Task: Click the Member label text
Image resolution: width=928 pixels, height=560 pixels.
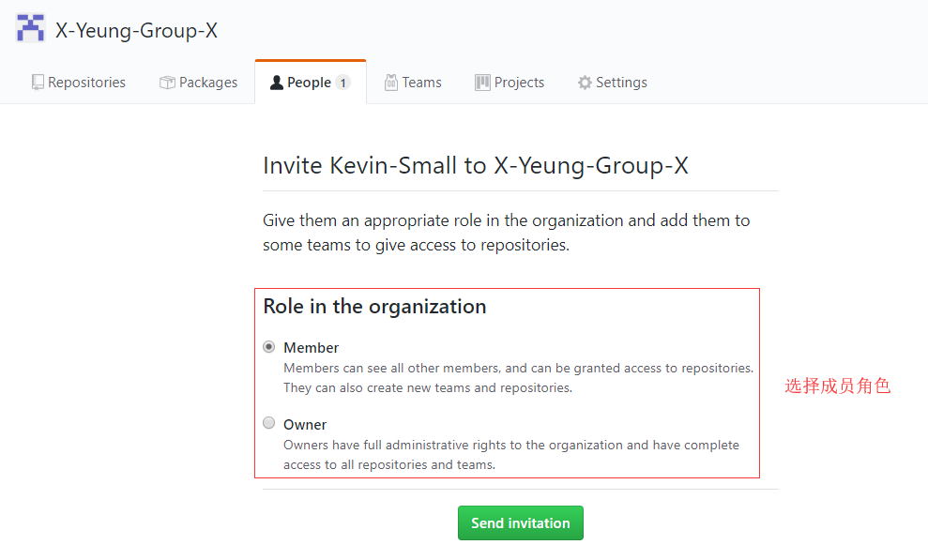Action: (x=312, y=348)
